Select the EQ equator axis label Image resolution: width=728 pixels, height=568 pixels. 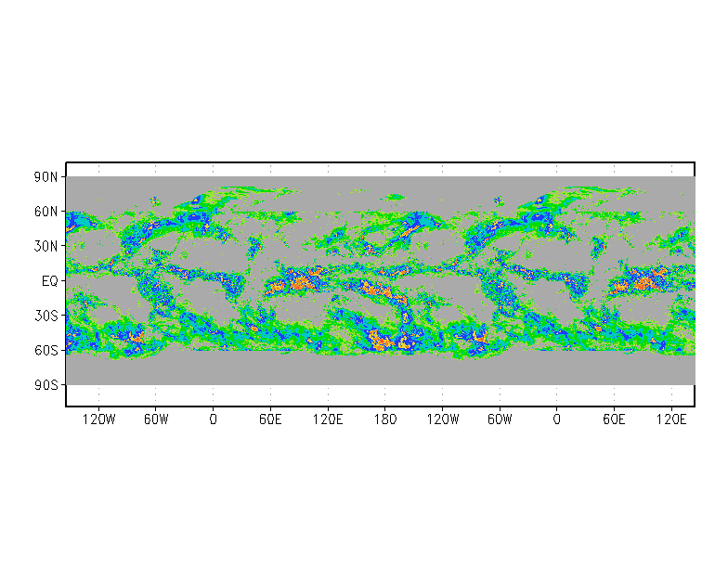(50, 281)
